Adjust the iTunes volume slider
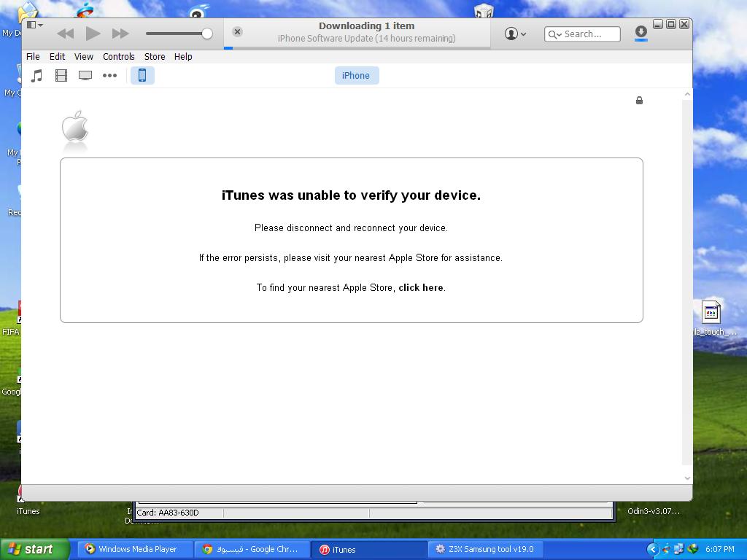The height and width of the screenshot is (560, 747). click(x=179, y=34)
